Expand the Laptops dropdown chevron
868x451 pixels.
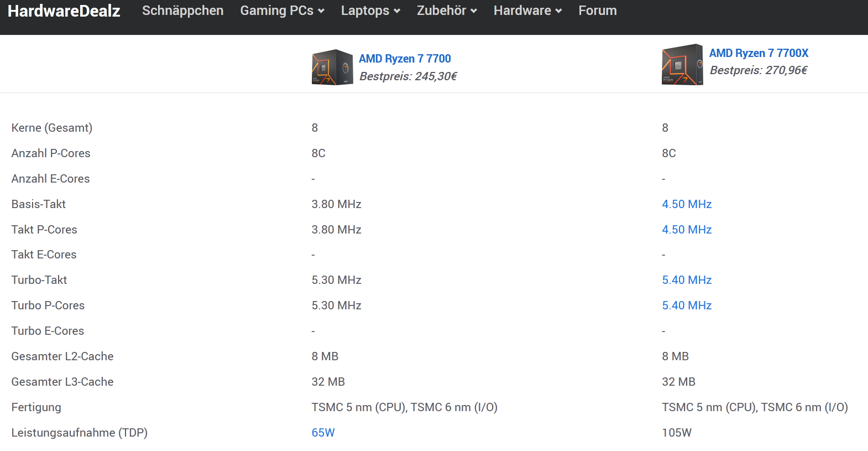pyautogui.click(x=397, y=11)
